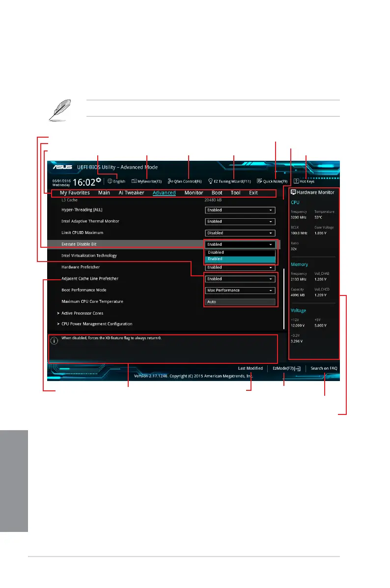Screen dimensions: 390x588
Task: Open the Hardware Prefetcher dropdown
Action: tap(240, 267)
